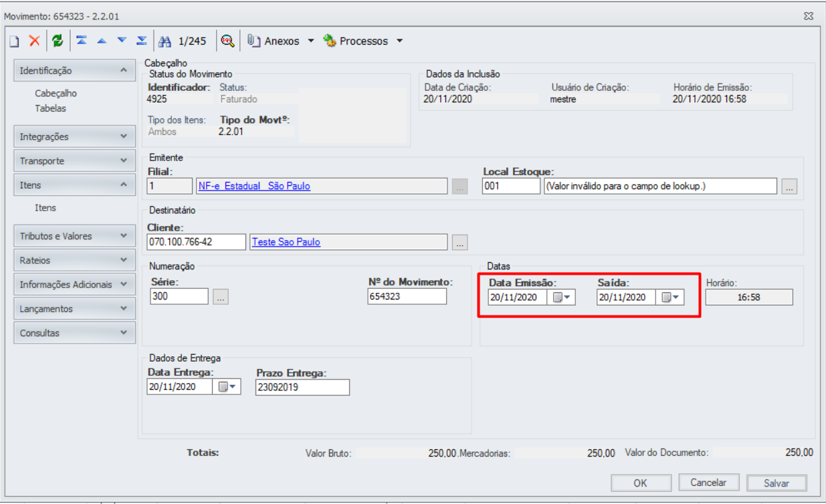Open the Data Emissão calendar dropdown

click(x=561, y=297)
